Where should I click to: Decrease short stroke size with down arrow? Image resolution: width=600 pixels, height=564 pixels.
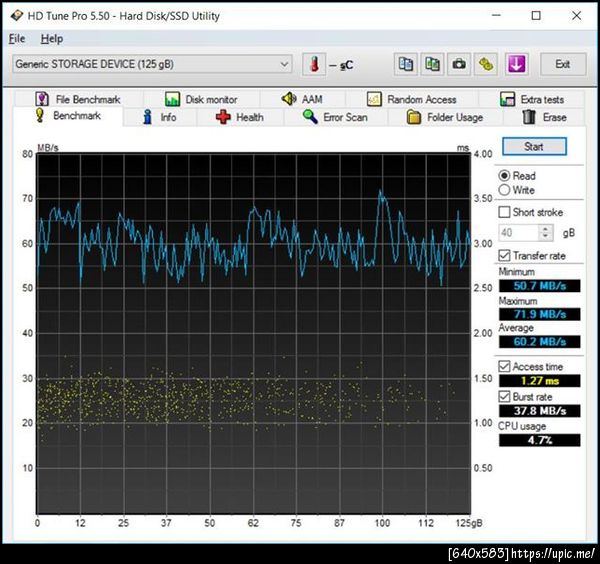click(546, 237)
